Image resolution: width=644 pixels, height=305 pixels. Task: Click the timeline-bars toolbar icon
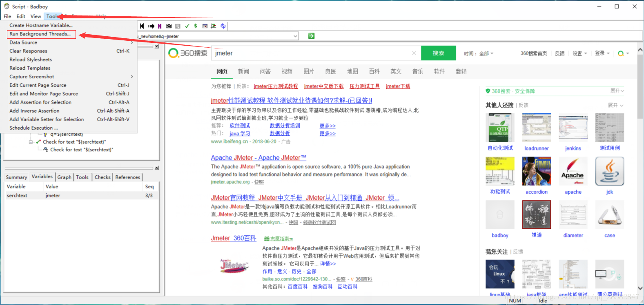pyautogui.click(x=214, y=26)
